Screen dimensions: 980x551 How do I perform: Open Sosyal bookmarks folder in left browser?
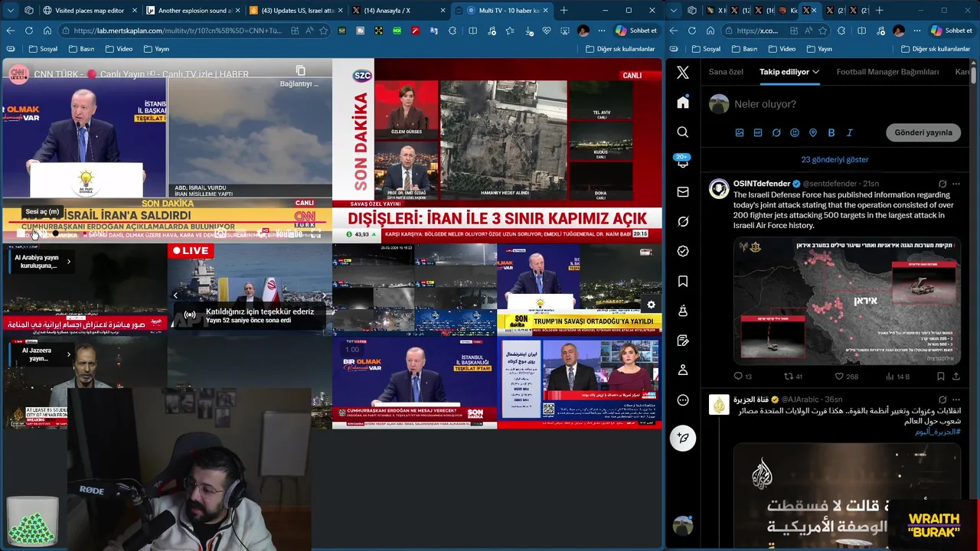(x=43, y=48)
